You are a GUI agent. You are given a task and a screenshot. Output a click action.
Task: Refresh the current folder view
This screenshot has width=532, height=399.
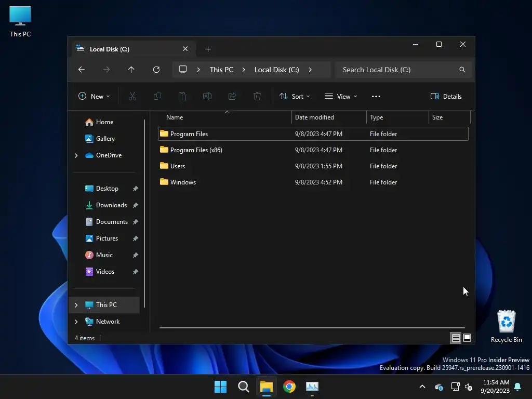point(156,70)
